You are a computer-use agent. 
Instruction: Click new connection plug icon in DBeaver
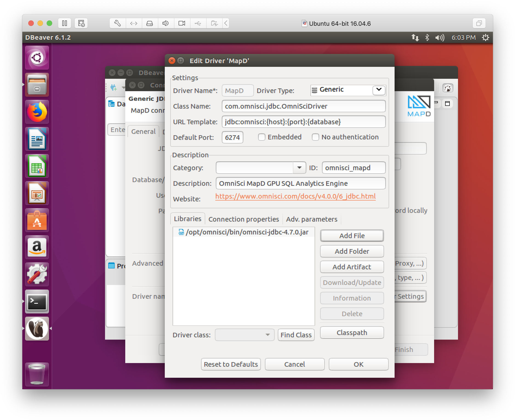[114, 87]
